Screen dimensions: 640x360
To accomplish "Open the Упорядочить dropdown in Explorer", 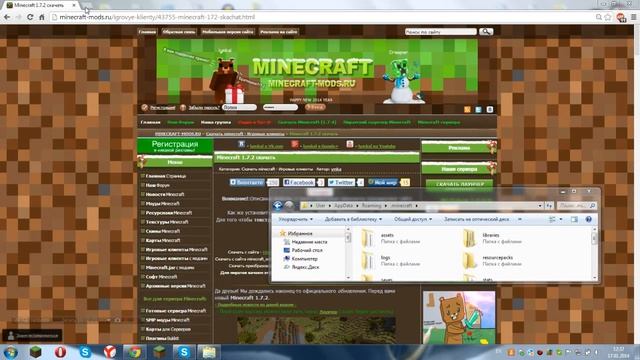I will (x=296, y=219).
